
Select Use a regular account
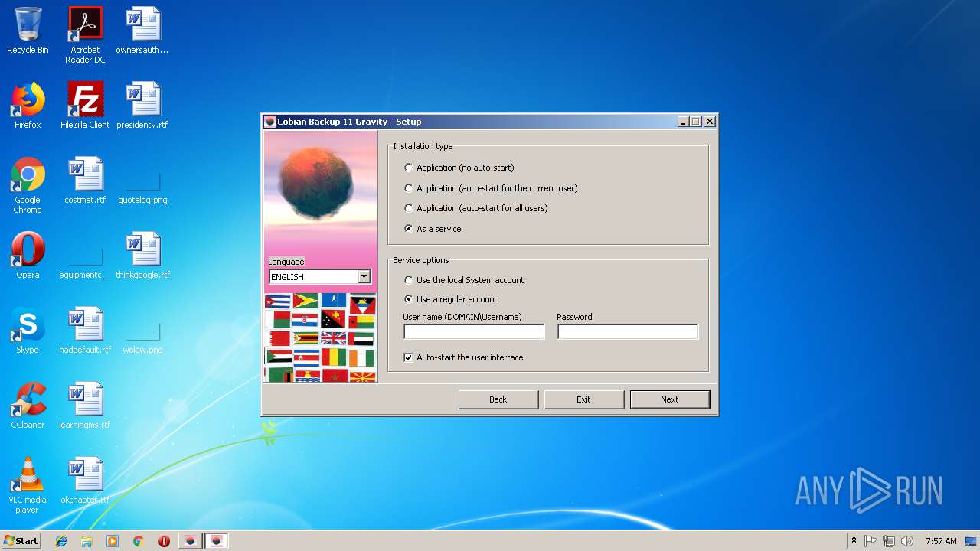coord(451,299)
